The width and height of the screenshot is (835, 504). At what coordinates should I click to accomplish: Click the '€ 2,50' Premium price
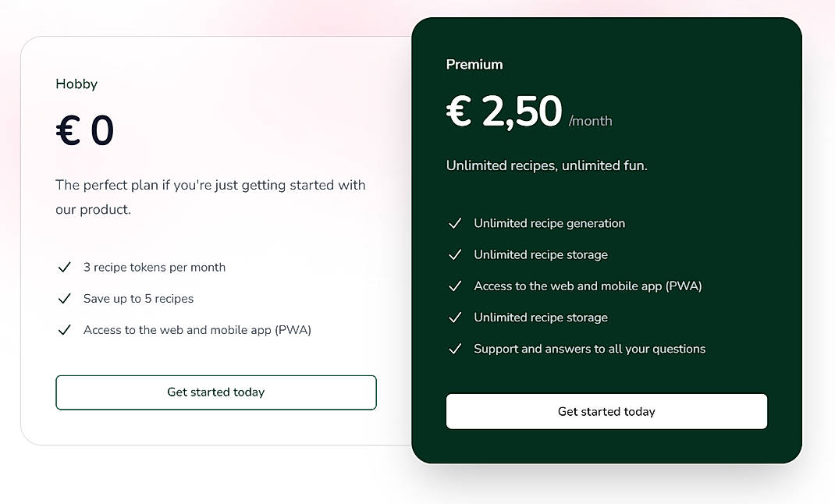click(x=503, y=112)
